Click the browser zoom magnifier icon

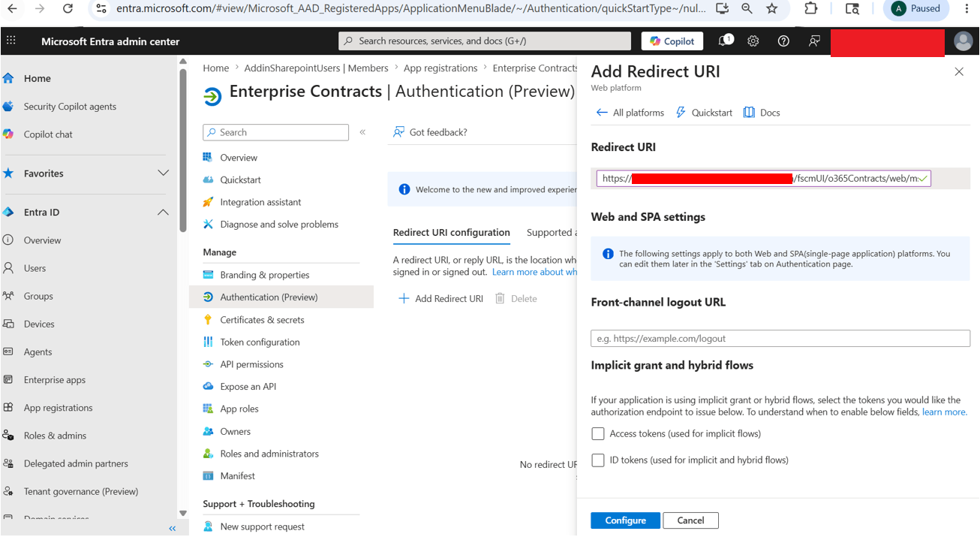click(747, 8)
